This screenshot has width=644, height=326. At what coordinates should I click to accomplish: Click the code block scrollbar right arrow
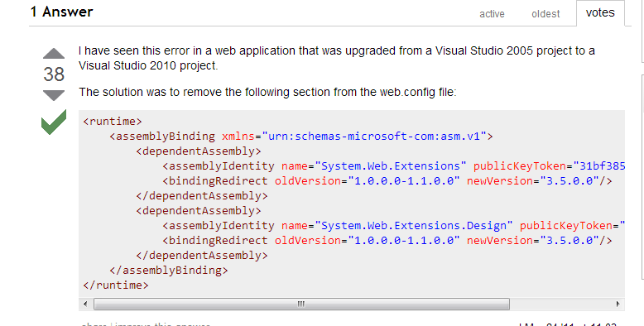pos(618,304)
